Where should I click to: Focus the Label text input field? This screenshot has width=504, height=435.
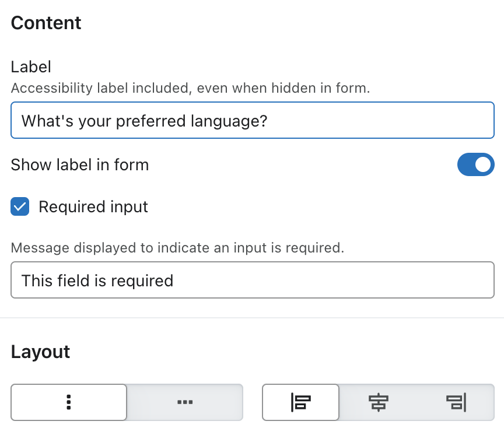[252, 121]
